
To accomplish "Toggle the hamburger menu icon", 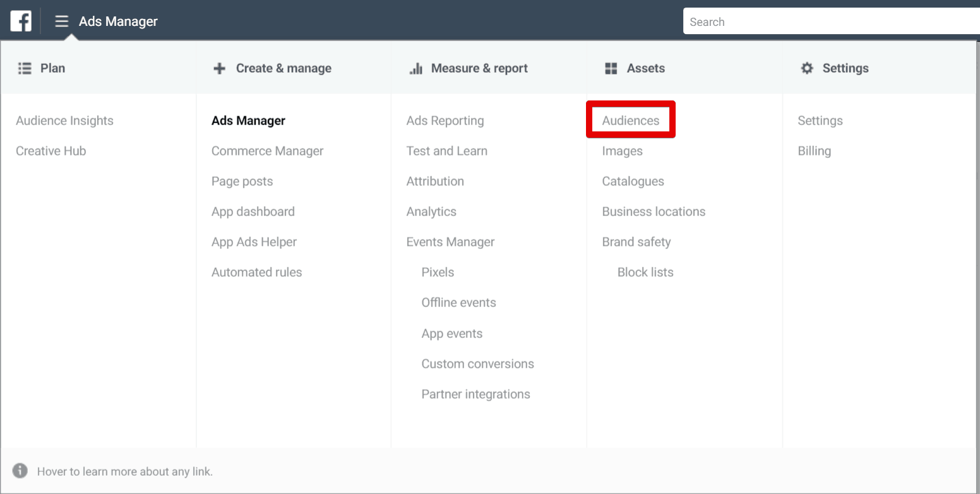I will (x=61, y=21).
